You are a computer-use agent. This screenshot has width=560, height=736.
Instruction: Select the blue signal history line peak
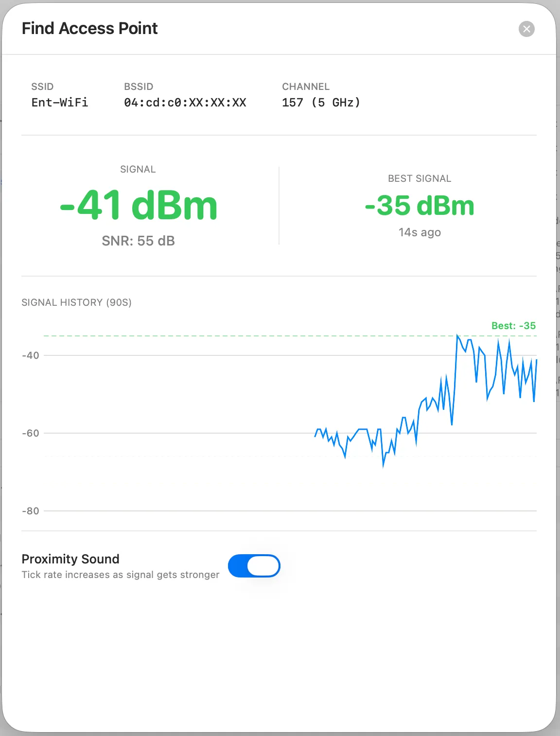coord(457,334)
